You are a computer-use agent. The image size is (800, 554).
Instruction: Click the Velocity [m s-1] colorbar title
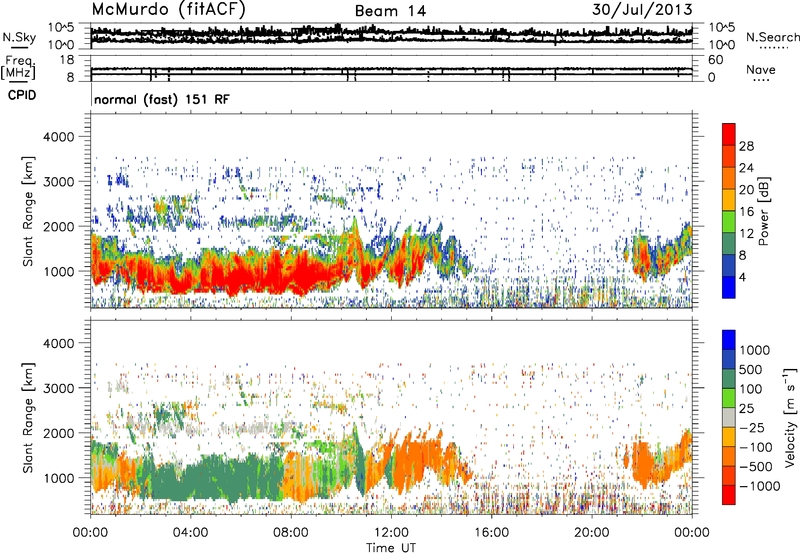point(791,417)
